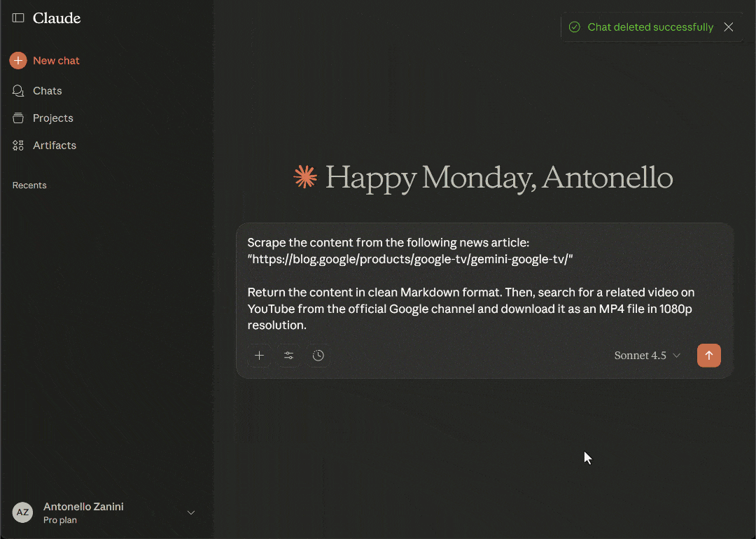Toggle extended thinking clock icon

point(318,356)
